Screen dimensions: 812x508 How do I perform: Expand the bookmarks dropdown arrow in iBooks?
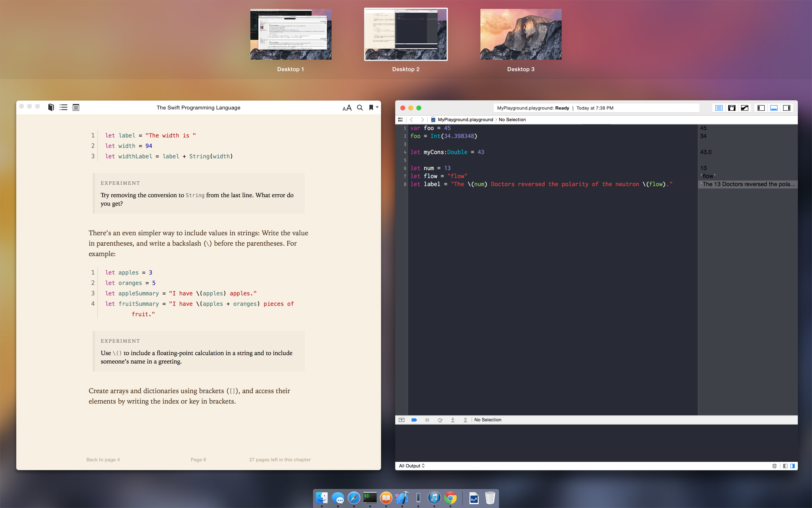coord(377,108)
